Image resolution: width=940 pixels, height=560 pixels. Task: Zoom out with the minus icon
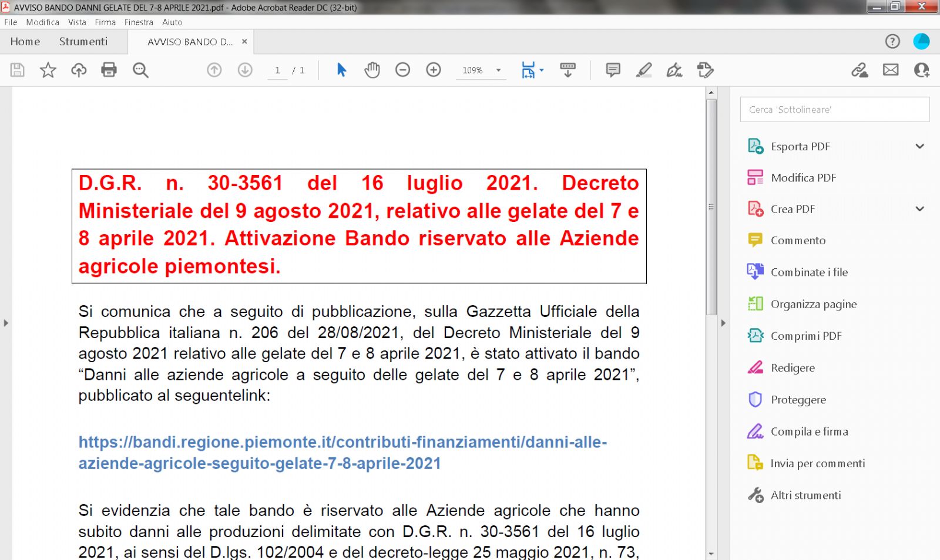click(402, 70)
